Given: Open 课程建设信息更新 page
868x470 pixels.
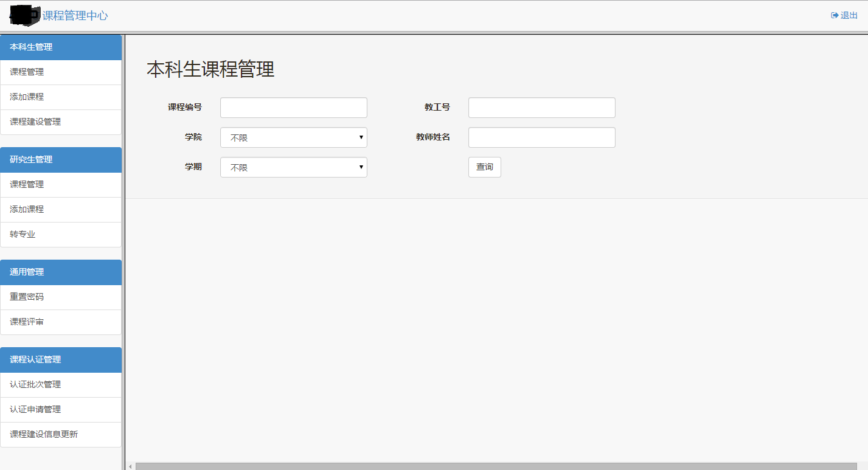Looking at the screenshot, I should 61,434.
